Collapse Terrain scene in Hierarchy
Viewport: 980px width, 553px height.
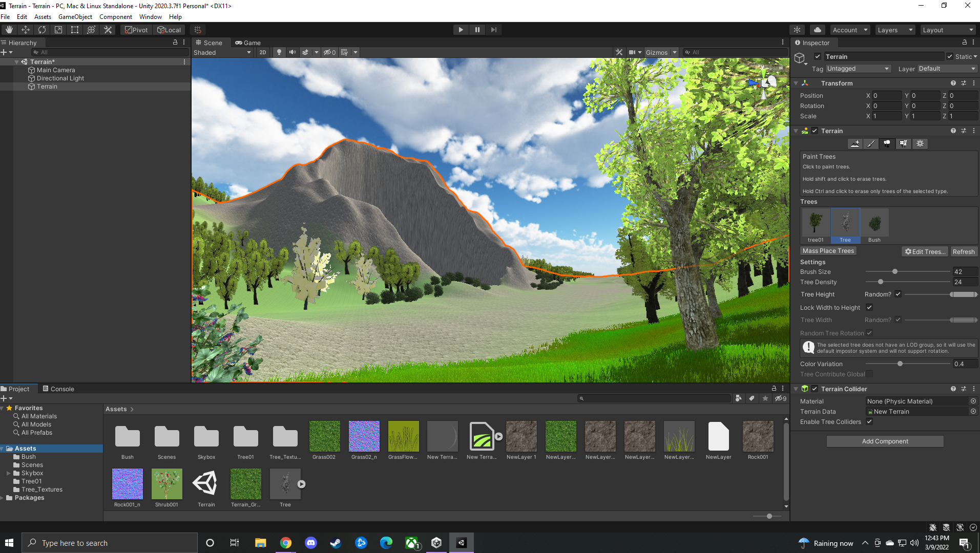17,62
